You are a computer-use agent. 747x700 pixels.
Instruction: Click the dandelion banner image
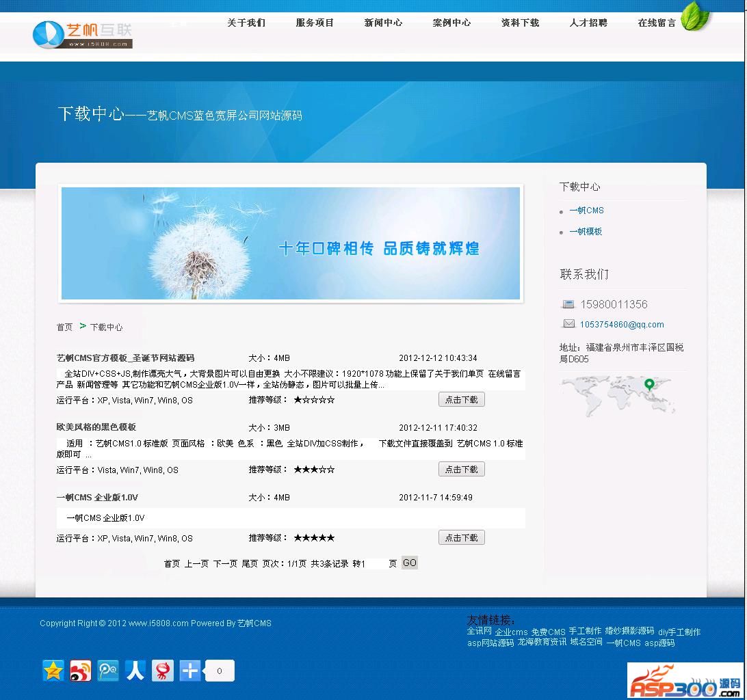click(x=291, y=243)
